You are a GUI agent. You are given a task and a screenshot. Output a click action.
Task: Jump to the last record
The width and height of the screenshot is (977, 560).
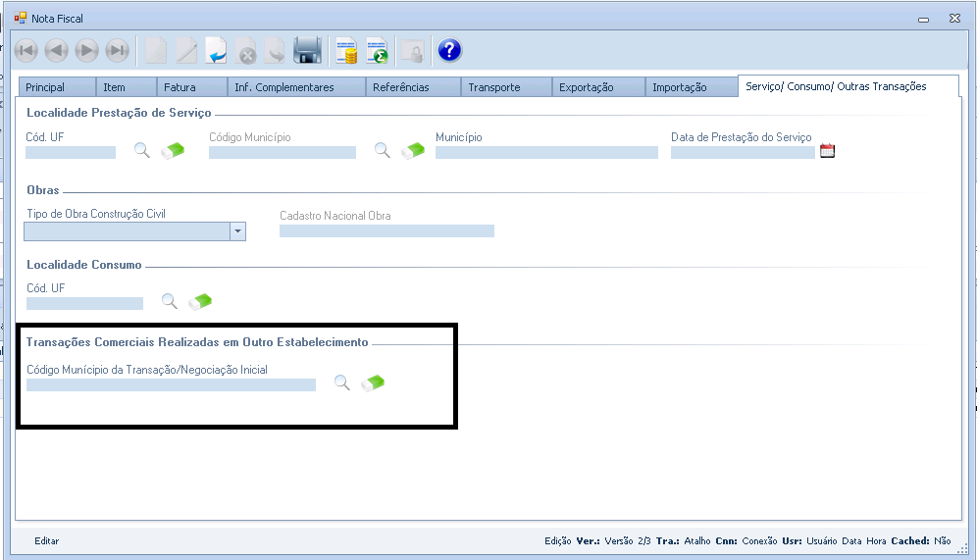pos(117,50)
